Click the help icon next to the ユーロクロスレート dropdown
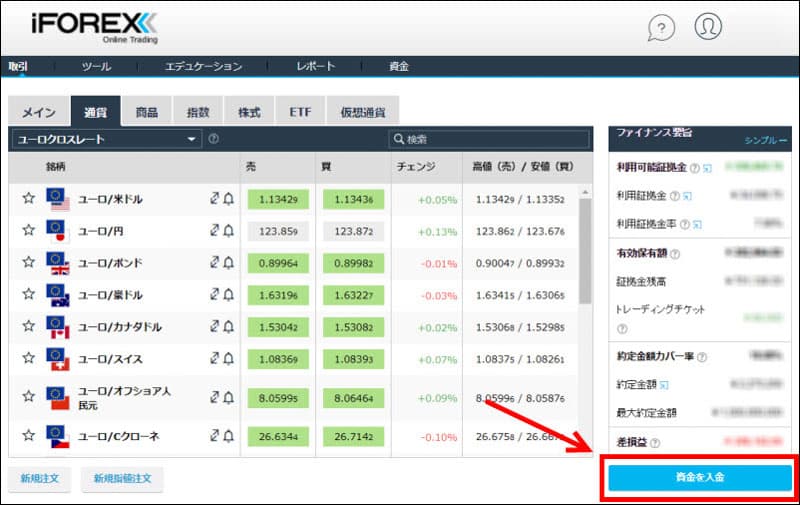 214,139
